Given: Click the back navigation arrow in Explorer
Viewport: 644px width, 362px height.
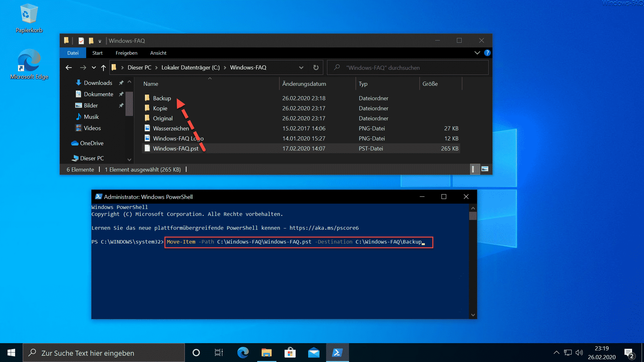Looking at the screenshot, I should pyautogui.click(x=69, y=68).
